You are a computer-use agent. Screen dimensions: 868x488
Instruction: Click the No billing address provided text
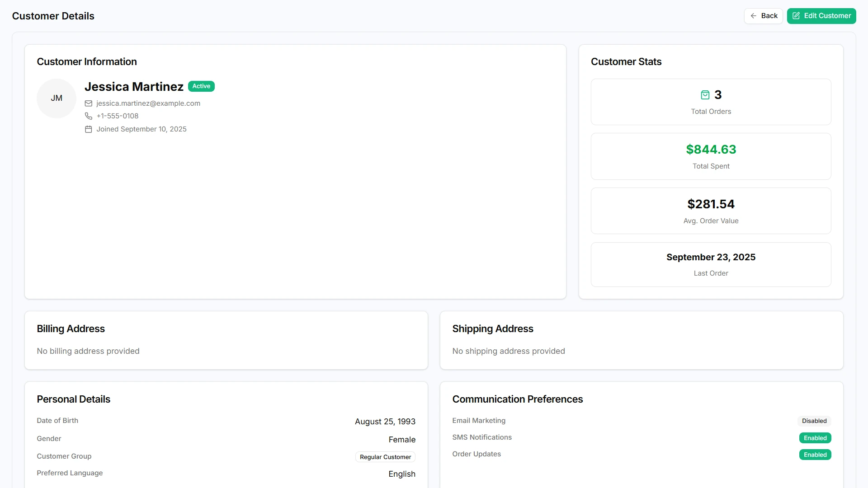[88, 351]
